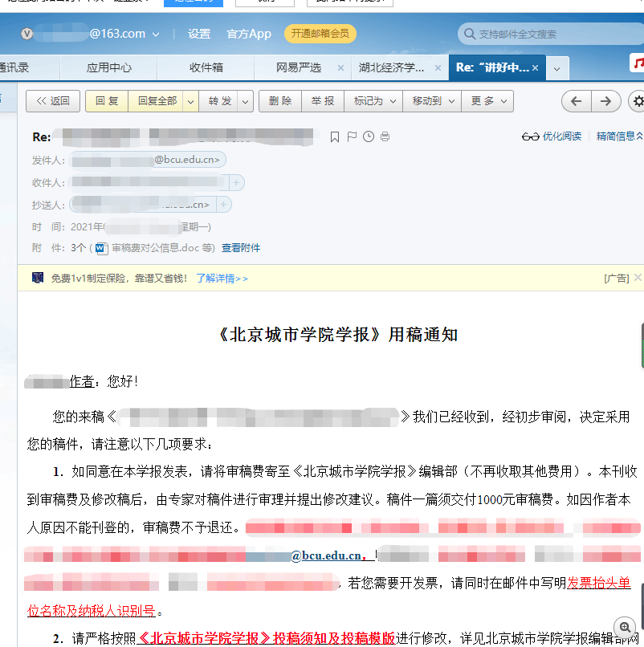Screen dimensions: 644x647
Task: Click the 《北京城市学院学报》用稿通知 heading
Action: (x=337, y=335)
